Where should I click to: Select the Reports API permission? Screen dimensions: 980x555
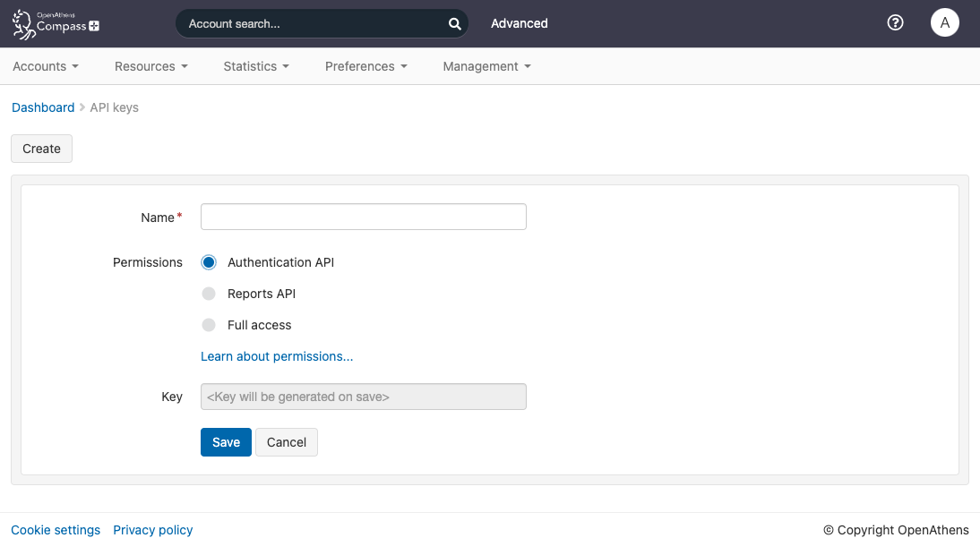209,294
